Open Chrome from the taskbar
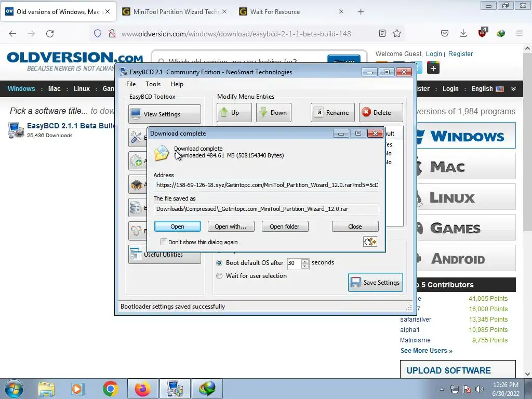This screenshot has height=399, width=532. pos(110,389)
